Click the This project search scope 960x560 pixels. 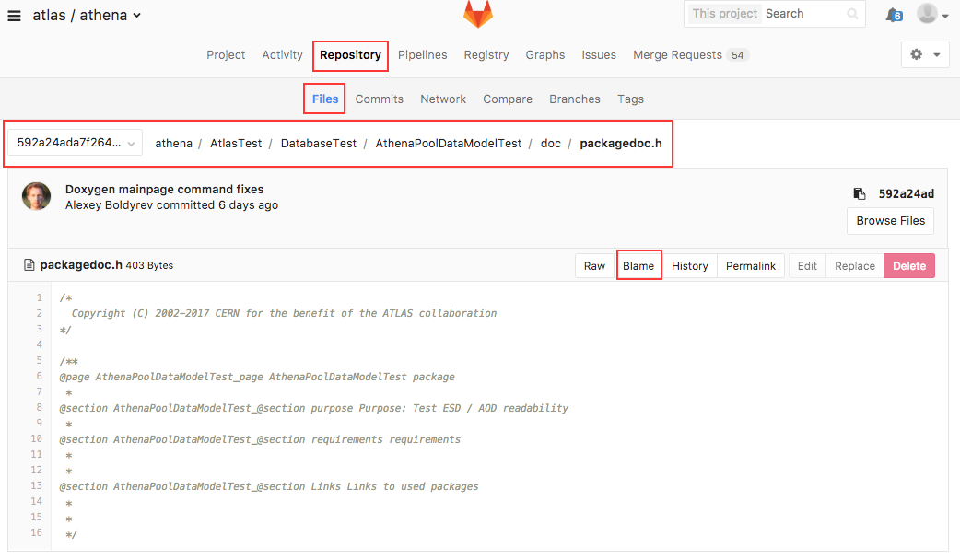click(725, 14)
